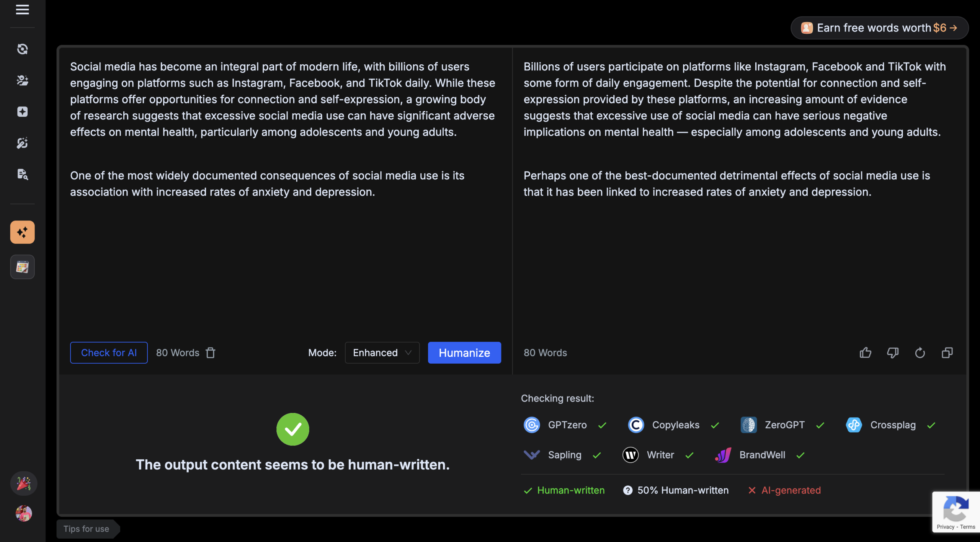Click the Check for AI button
Screen dimensions: 980x542
109,353
